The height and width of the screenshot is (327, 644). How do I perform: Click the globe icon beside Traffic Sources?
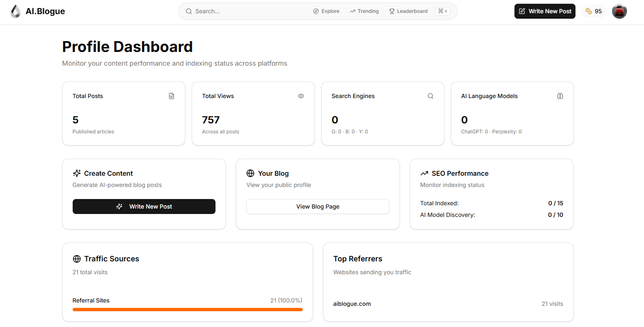77,259
